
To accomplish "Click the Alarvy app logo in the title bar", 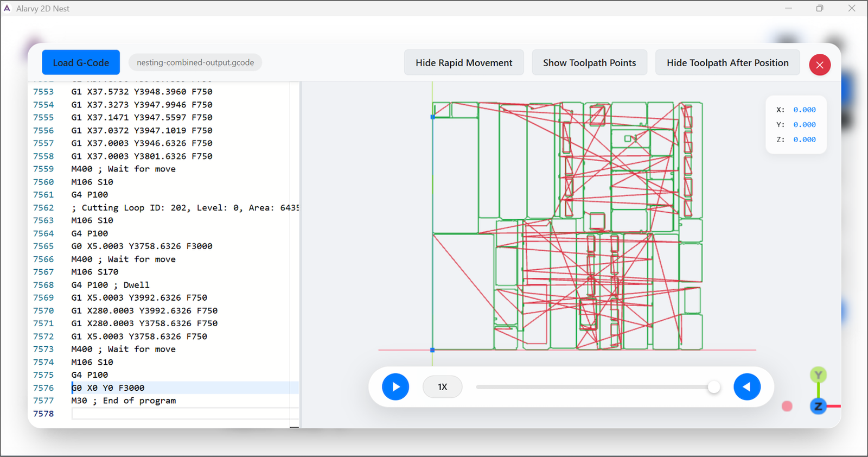I will [7, 8].
